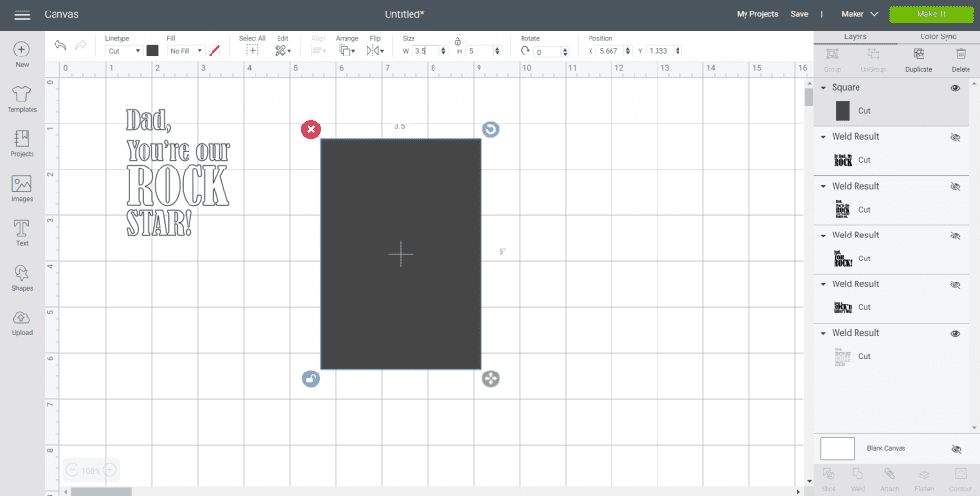Viewport: 980px width, 496px height.
Task: Click the Save button
Action: click(x=799, y=14)
